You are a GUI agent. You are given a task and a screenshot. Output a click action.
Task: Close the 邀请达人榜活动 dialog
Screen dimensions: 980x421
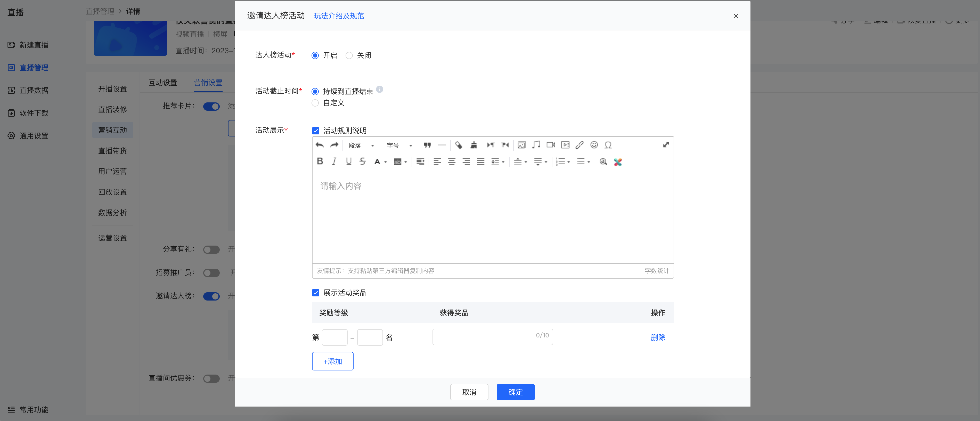[736, 16]
